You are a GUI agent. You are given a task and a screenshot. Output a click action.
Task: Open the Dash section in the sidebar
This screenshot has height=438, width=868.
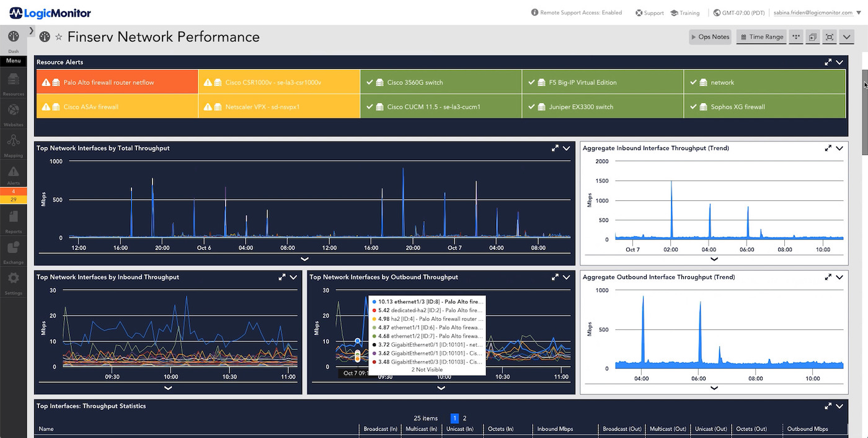coord(13,40)
